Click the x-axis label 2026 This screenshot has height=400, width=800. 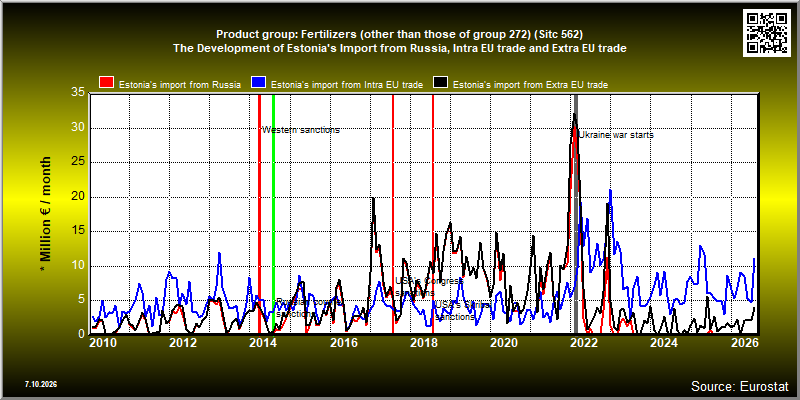pyautogui.click(x=743, y=342)
